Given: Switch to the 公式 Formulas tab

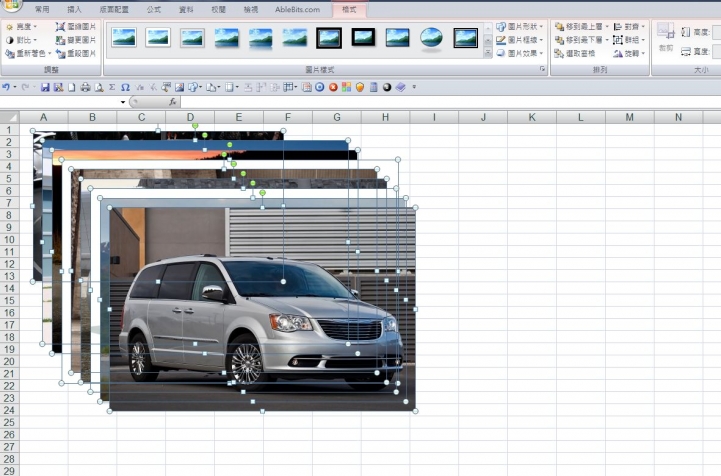Looking at the screenshot, I should (x=154, y=9).
